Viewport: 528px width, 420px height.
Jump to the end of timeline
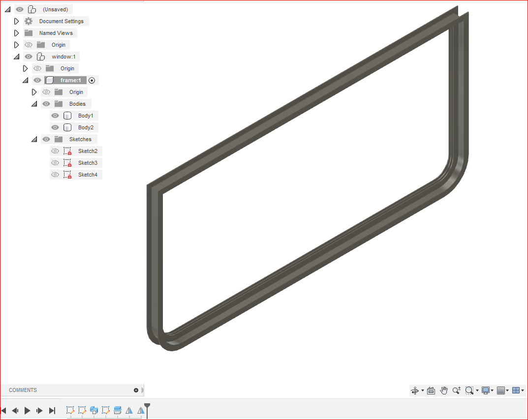52,411
